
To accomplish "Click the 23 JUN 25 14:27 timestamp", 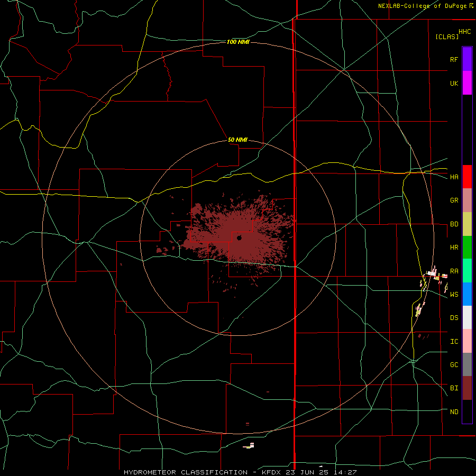I will tap(321, 472).
